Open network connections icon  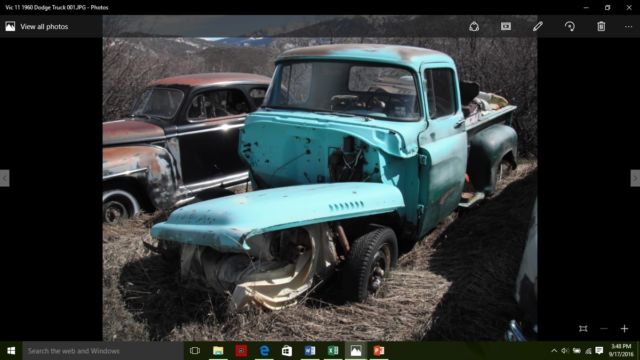click(588, 351)
